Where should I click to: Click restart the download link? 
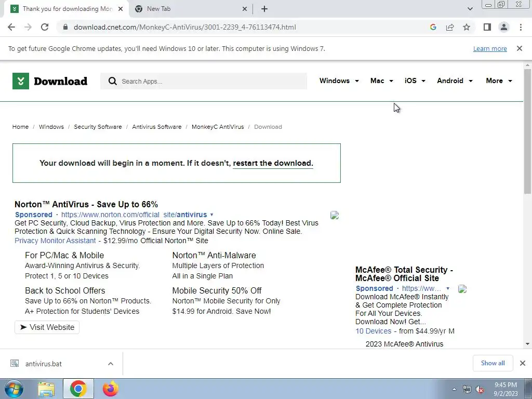coord(273,163)
